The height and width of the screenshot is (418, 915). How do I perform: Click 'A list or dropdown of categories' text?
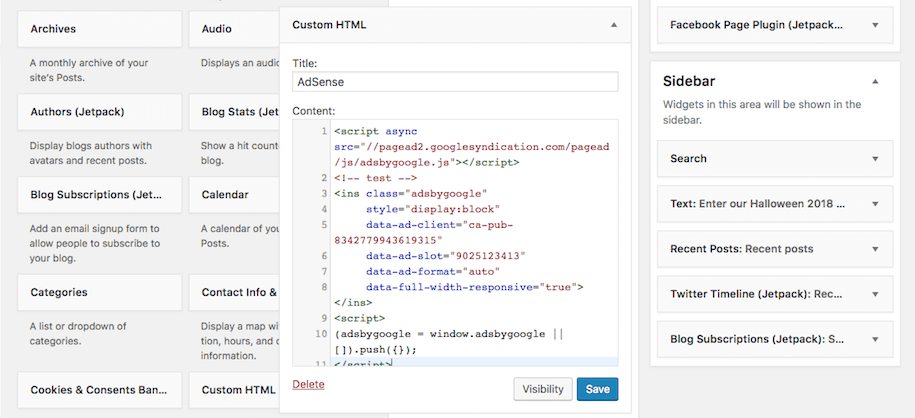tap(78, 333)
